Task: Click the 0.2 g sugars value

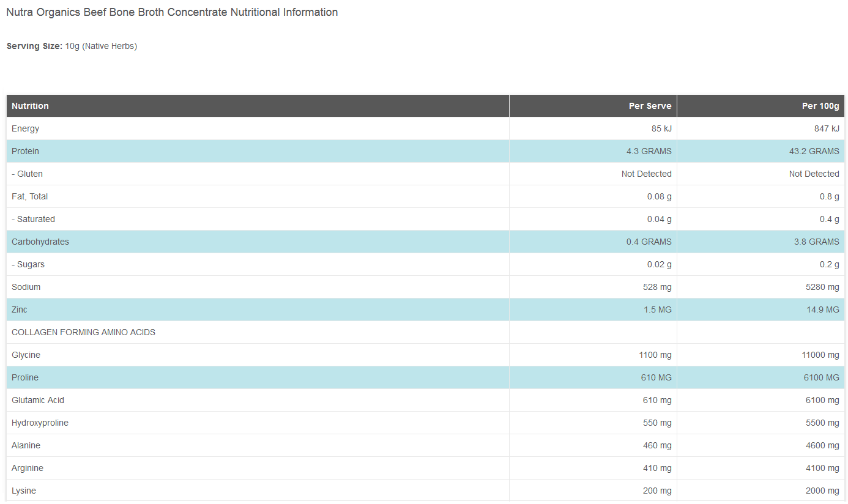Action: click(829, 264)
